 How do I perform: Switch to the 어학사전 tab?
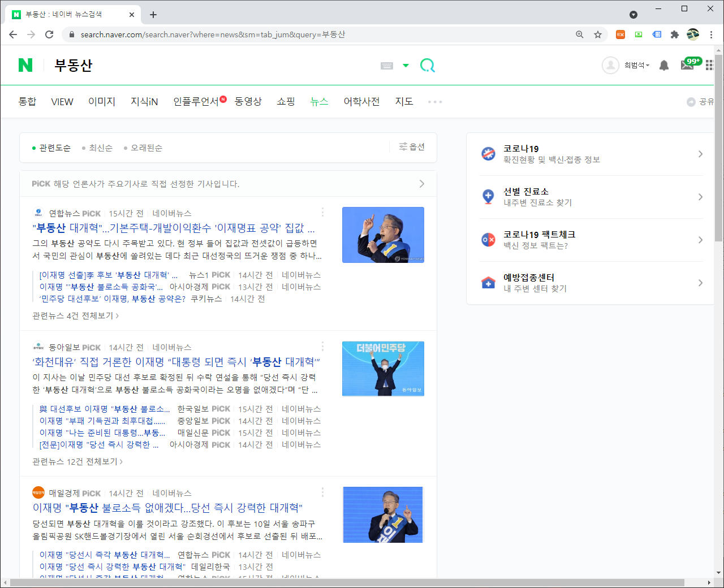pyautogui.click(x=361, y=101)
